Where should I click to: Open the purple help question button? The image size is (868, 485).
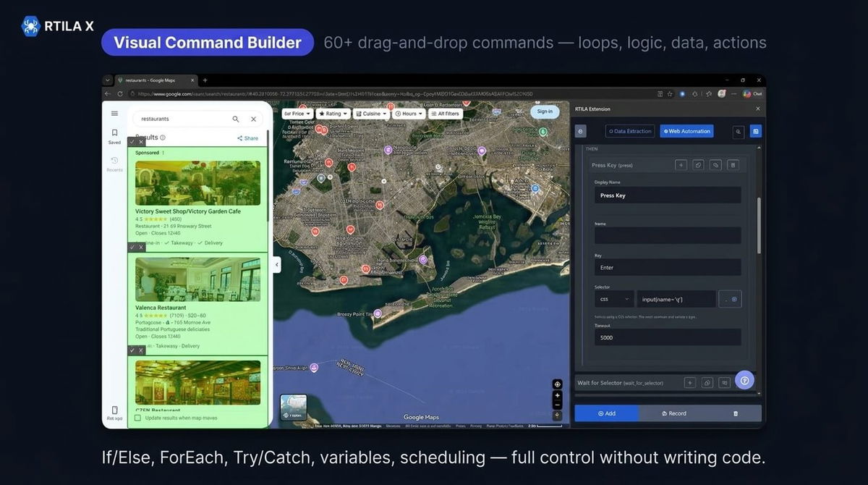pyautogui.click(x=744, y=380)
